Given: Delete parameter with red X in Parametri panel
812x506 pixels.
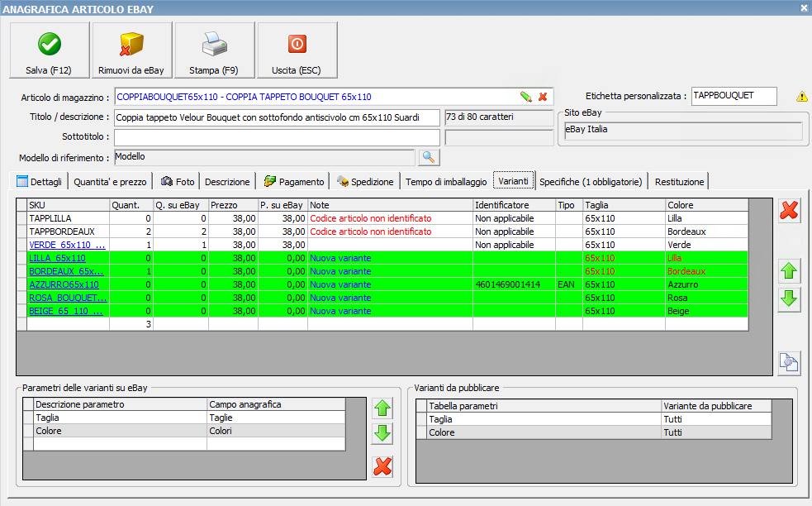Looking at the screenshot, I should (x=382, y=466).
